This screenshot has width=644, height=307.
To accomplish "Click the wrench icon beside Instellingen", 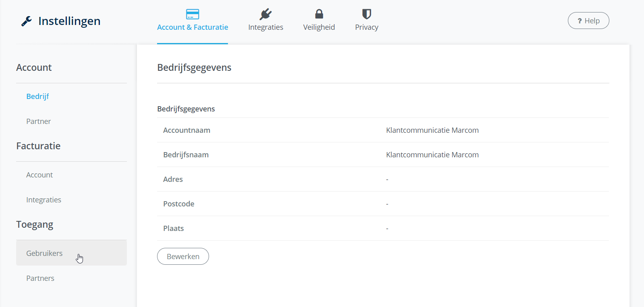I will (x=27, y=21).
